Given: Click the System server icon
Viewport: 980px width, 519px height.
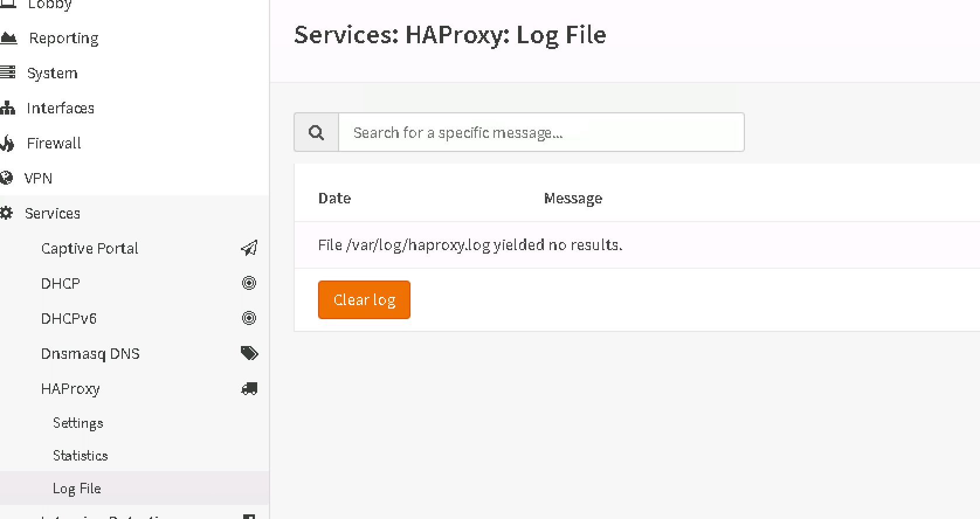Looking at the screenshot, I should click(8, 72).
